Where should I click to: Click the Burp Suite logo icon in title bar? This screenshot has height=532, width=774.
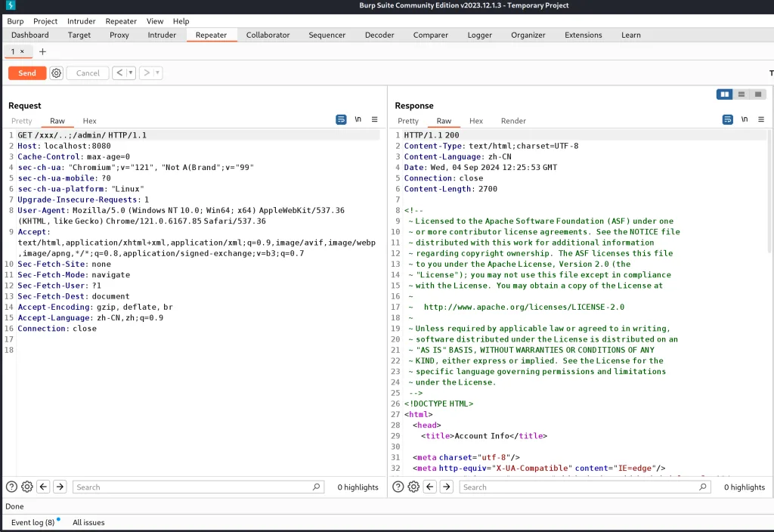point(11,5)
